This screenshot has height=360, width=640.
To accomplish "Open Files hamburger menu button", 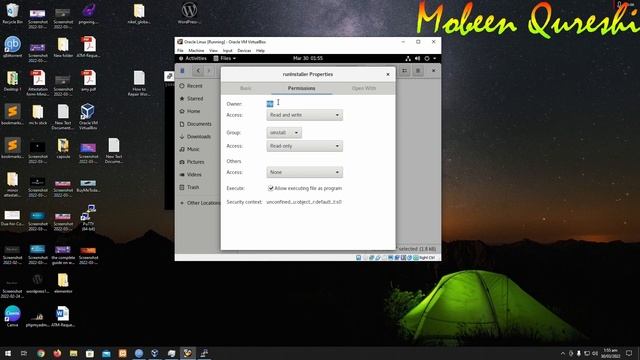I will (x=418, y=71).
